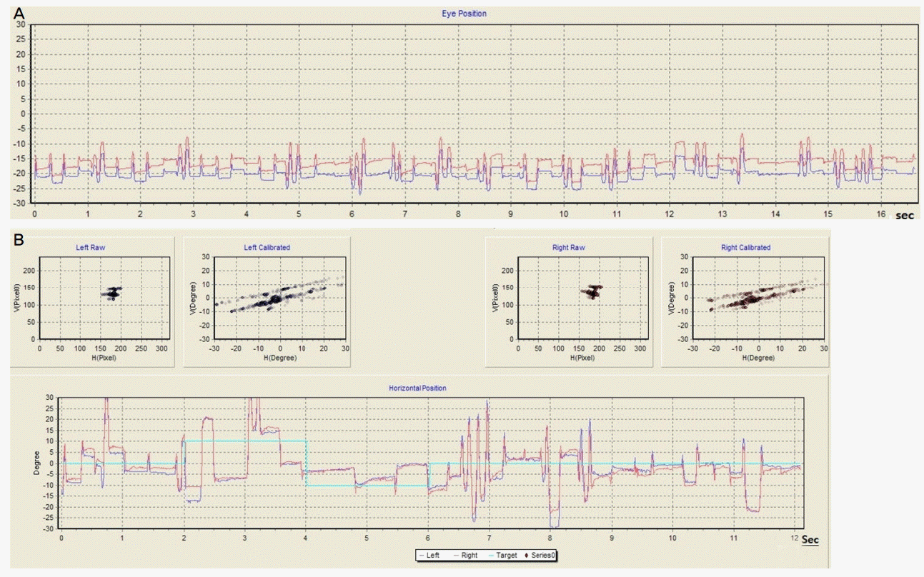Click the Series0 legend entry
Screen dimensions: 924x577
click(x=539, y=554)
